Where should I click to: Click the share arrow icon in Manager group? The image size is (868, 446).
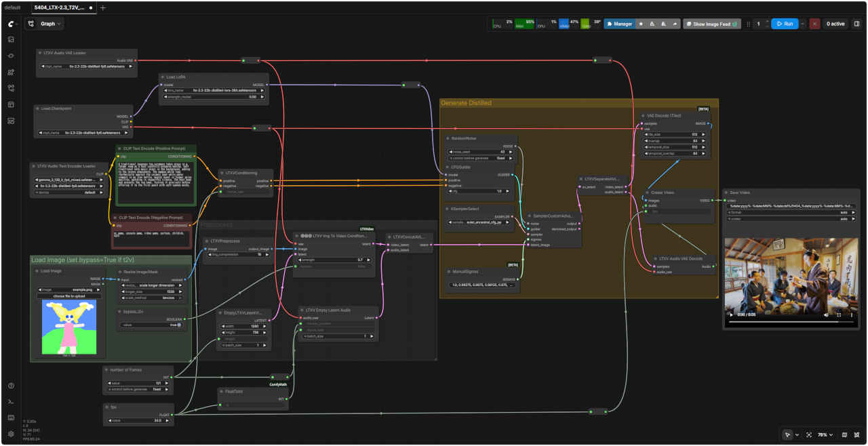675,24
